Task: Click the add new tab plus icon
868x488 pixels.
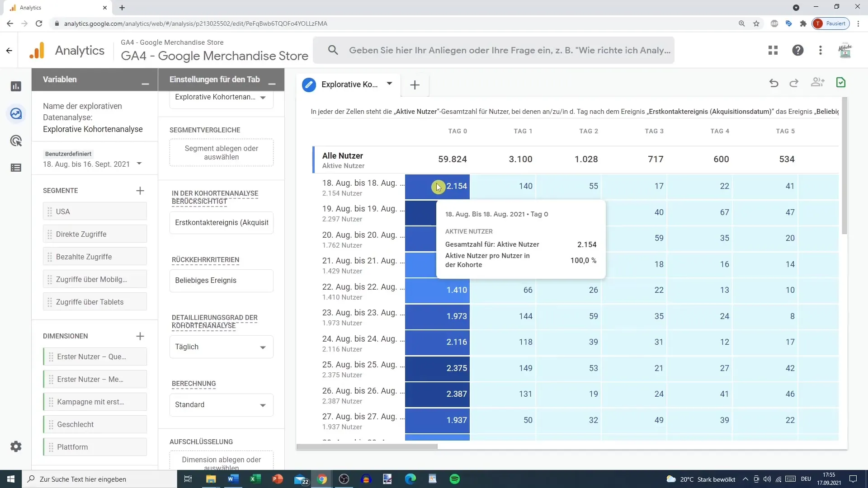Action: (415, 84)
